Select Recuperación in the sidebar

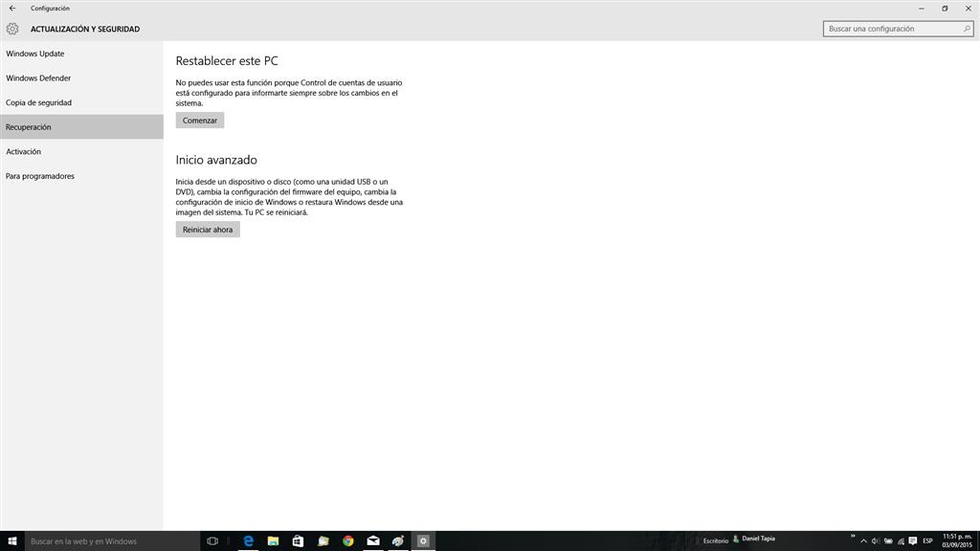point(82,127)
